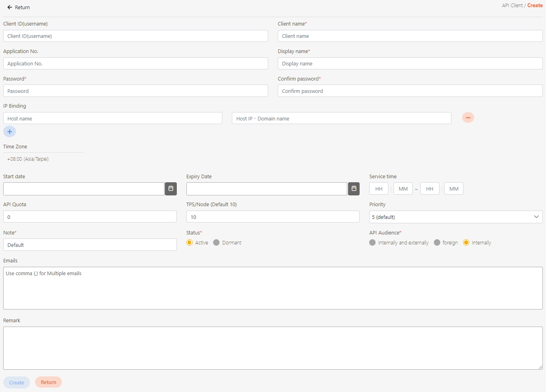Click the first HH service time field

pos(379,189)
